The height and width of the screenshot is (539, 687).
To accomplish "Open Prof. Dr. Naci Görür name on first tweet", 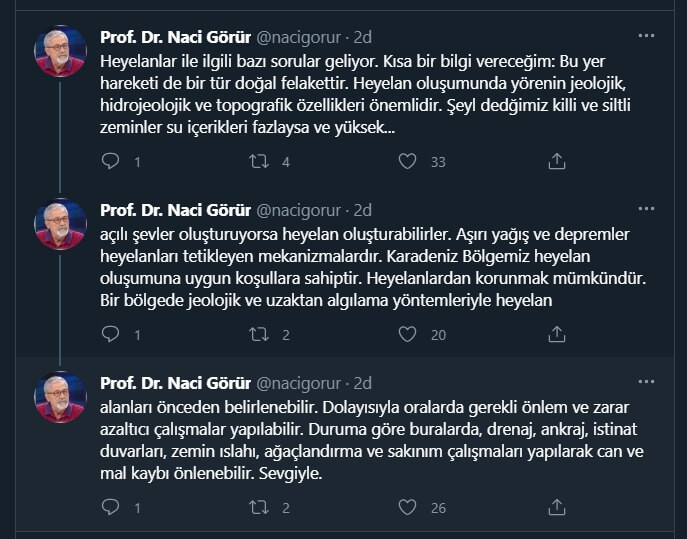I will coord(176,37).
